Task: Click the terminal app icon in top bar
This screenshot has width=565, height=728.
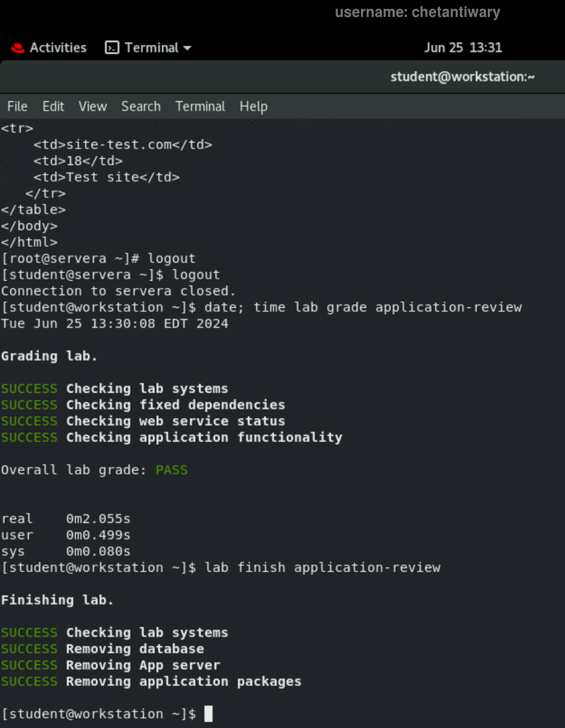Action: 112,48
